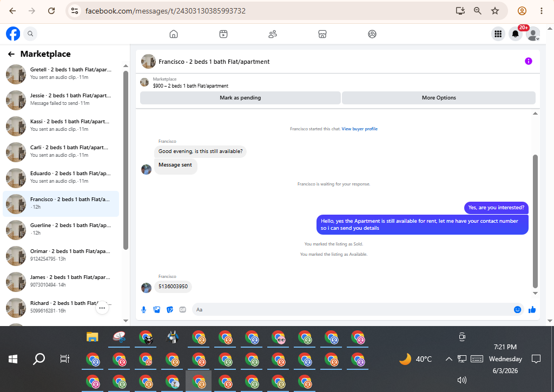Open the Guerline conversation
Screen dimensions: 554x392
pos(61,230)
